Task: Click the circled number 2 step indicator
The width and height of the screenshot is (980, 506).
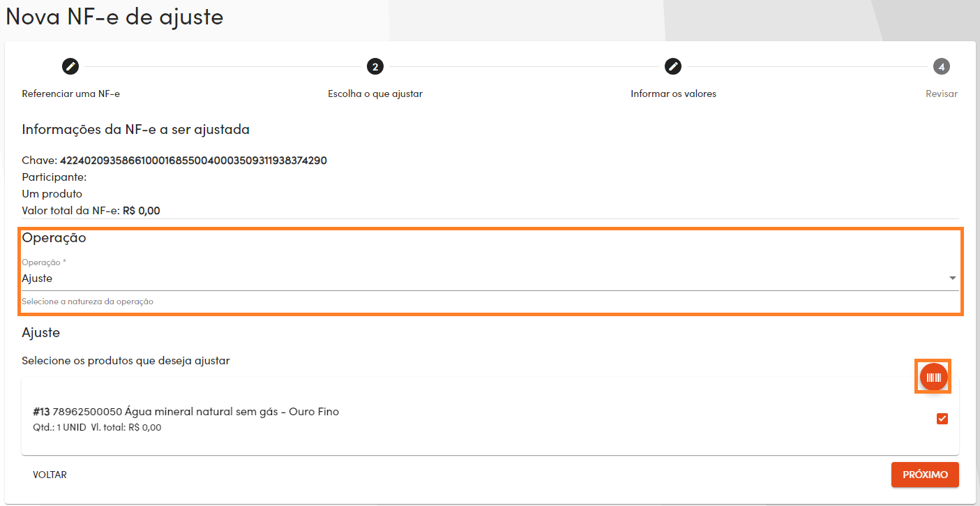Action: point(375,66)
